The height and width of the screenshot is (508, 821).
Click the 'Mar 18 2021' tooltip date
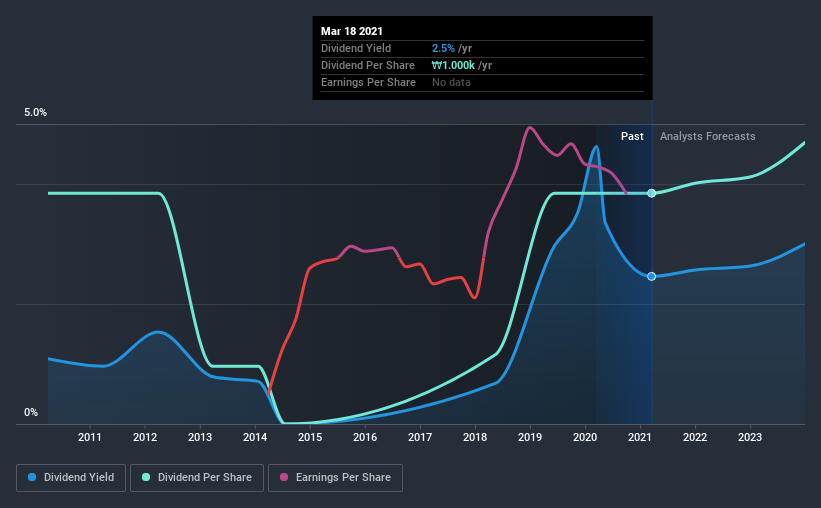pyautogui.click(x=352, y=31)
